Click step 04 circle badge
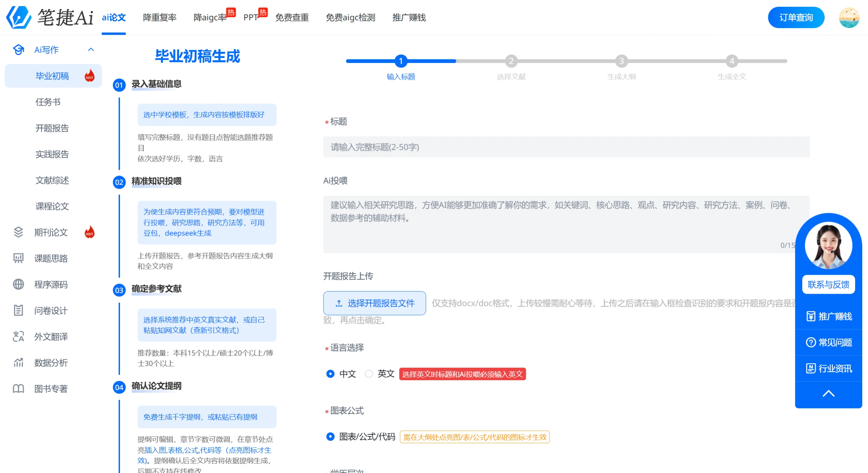This screenshot has height=473, width=868. (119, 387)
